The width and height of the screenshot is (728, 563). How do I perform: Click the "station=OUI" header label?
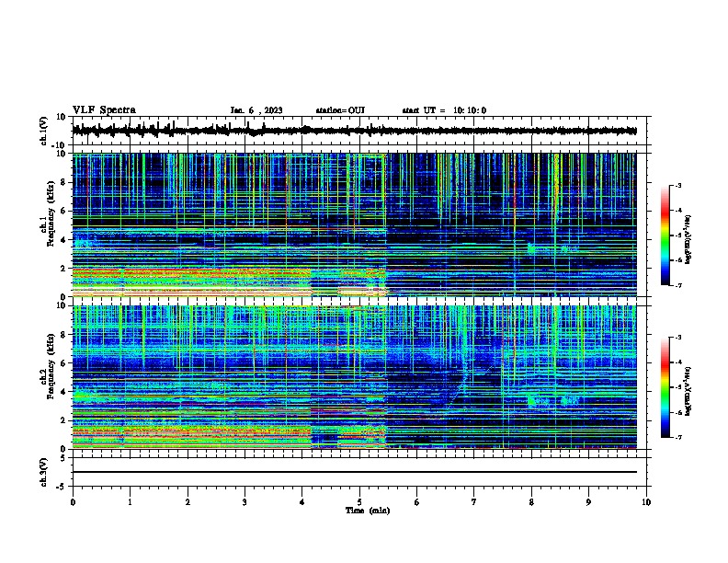(340, 110)
